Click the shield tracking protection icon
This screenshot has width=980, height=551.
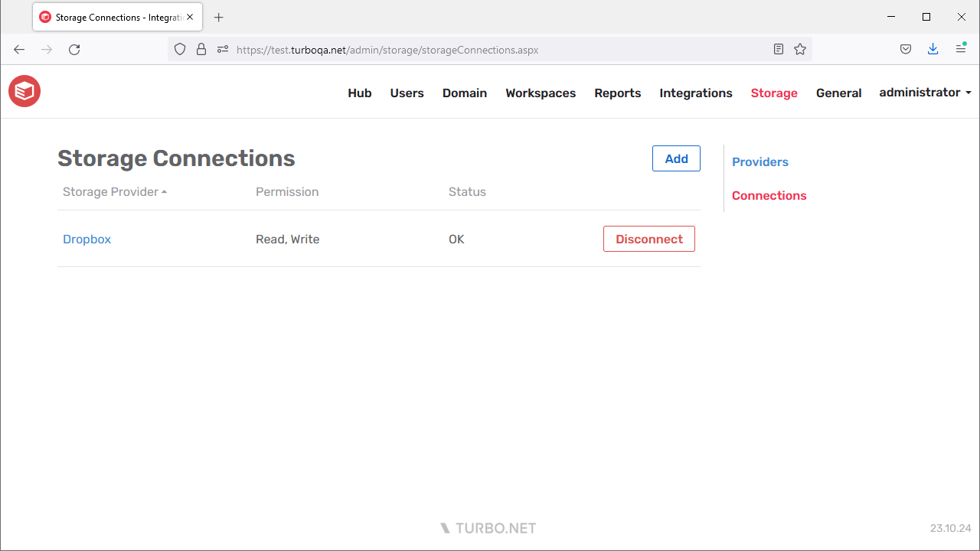click(180, 50)
